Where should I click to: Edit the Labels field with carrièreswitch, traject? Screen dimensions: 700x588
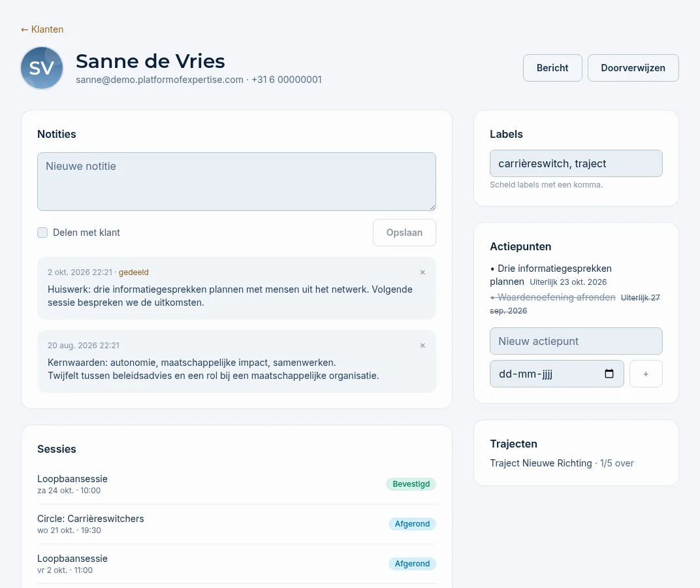tap(576, 163)
